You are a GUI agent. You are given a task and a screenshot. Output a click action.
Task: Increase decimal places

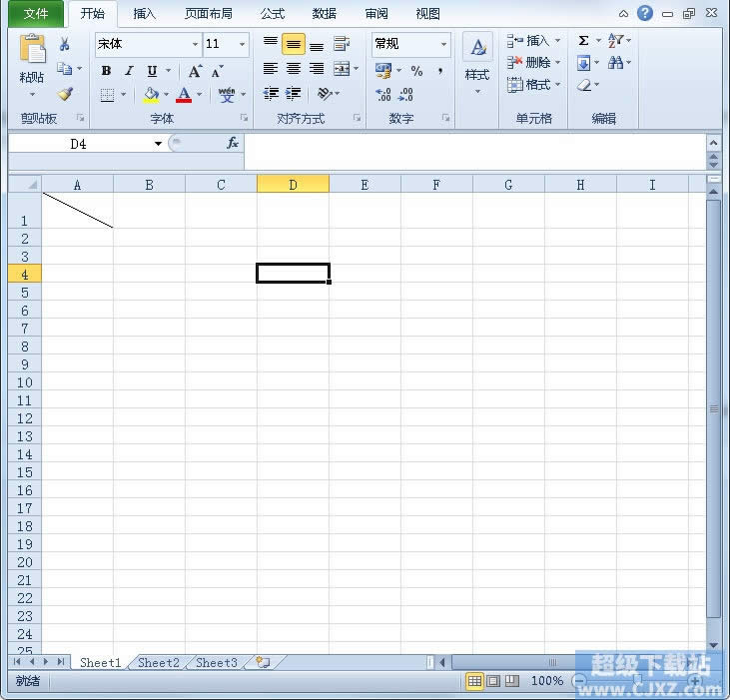(383, 95)
